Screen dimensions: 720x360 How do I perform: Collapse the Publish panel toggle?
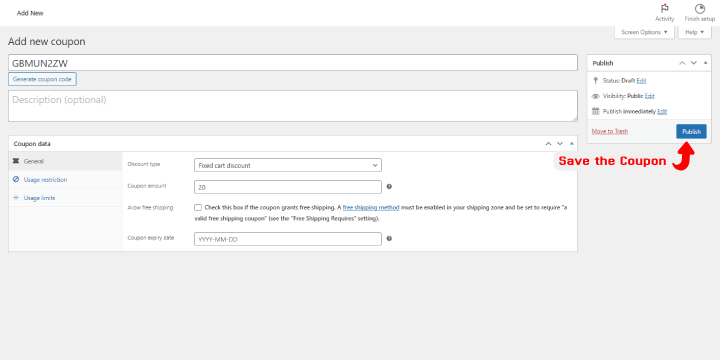click(705, 63)
